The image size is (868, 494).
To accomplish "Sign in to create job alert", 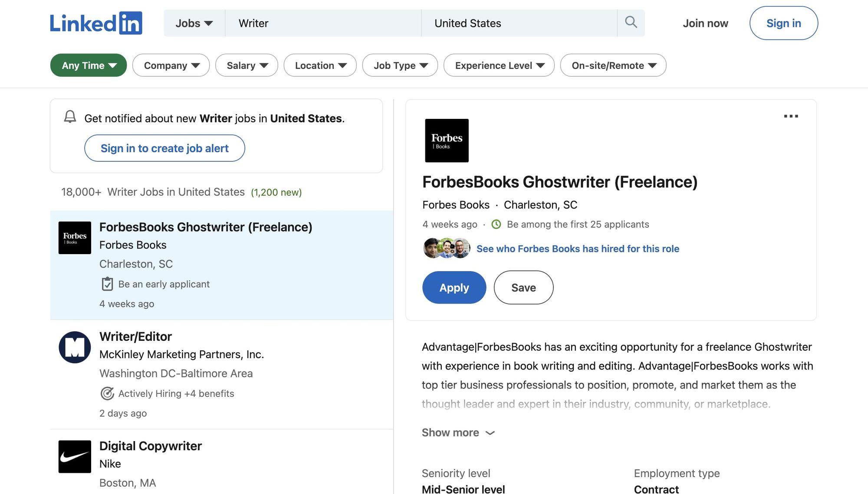I will click(164, 148).
